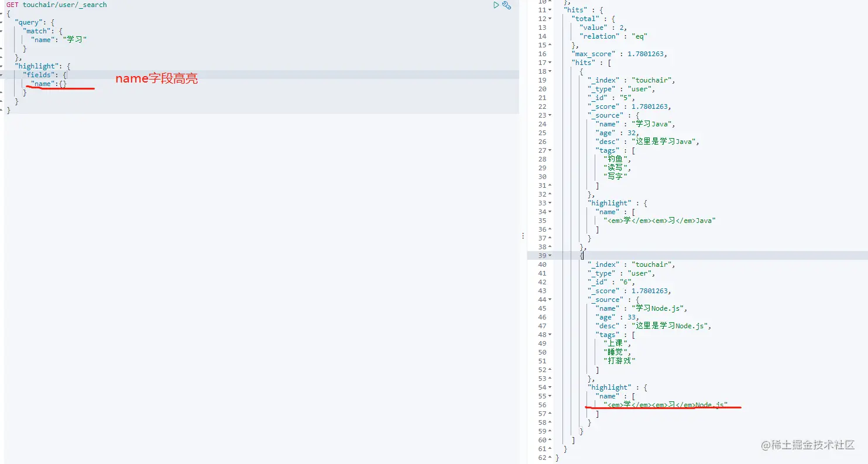Click "_index" : "touchair" on line 40
Viewport: 868px width, 464px height.
click(x=632, y=264)
